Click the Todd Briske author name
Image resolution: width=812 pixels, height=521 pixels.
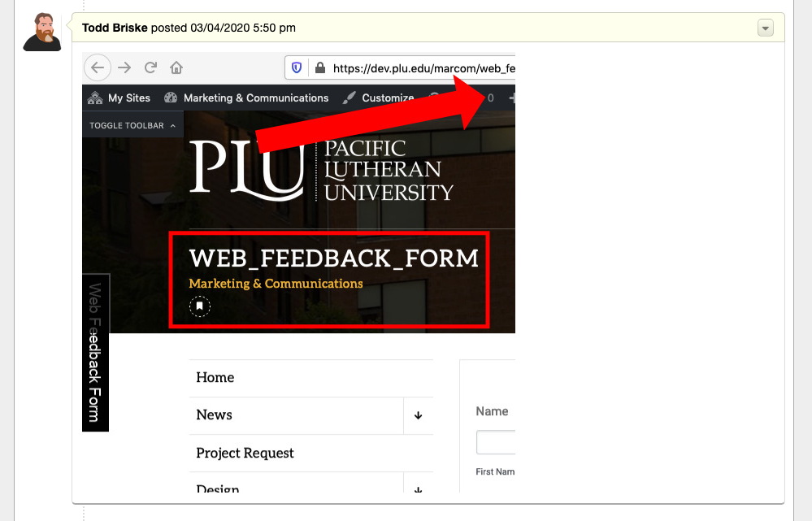coord(115,28)
